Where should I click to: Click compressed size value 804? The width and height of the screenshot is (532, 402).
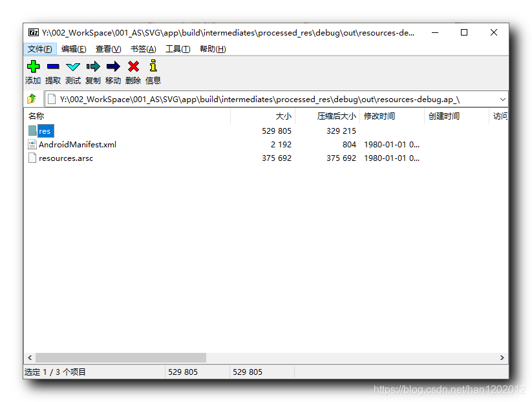pyautogui.click(x=349, y=145)
